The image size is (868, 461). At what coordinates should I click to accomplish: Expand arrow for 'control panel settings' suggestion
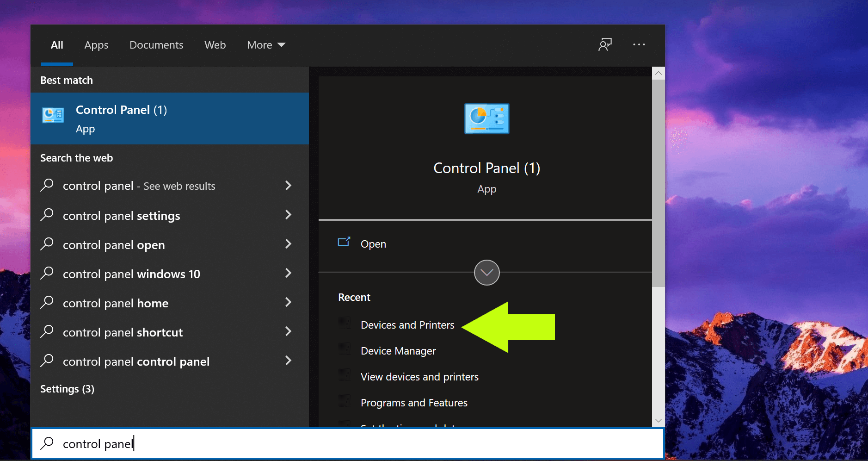pos(288,215)
